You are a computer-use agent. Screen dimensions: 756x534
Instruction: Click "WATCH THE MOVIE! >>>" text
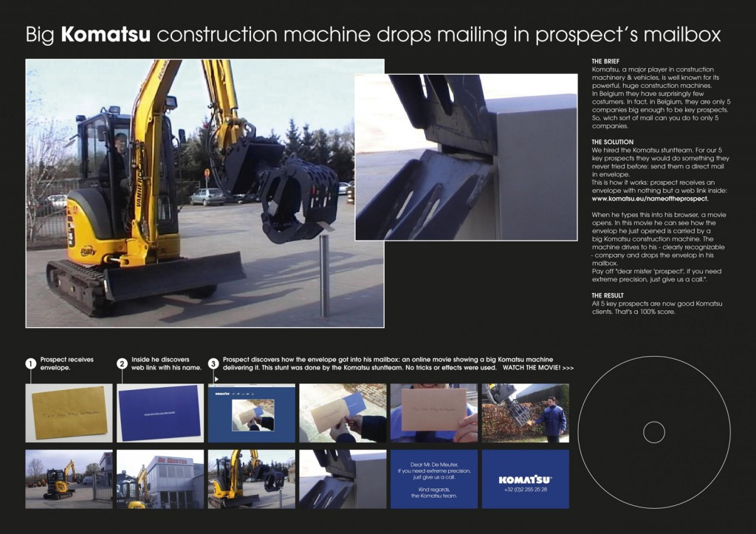point(538,368)
